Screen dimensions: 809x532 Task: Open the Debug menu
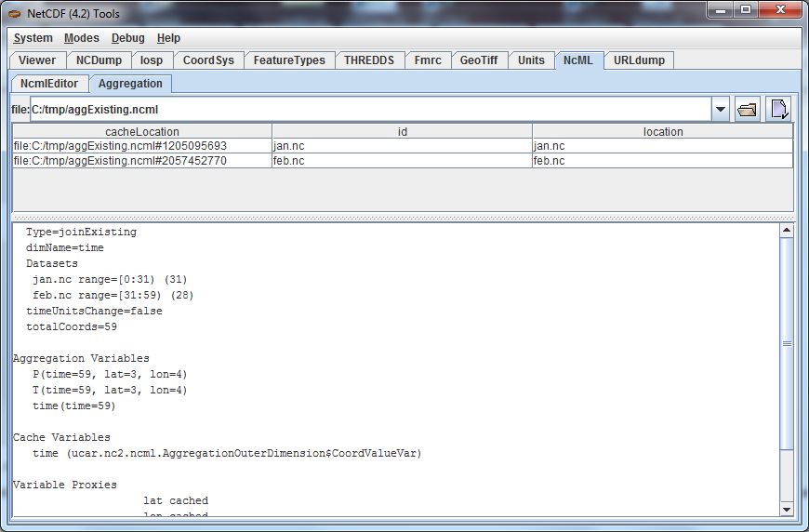pyautogui.click(x=128, y=38)
